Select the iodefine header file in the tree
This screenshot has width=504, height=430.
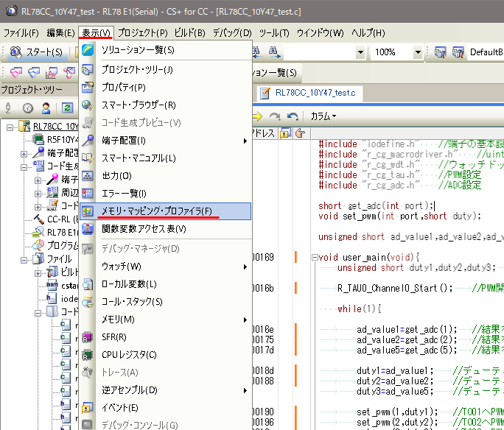tap(62, 299)
